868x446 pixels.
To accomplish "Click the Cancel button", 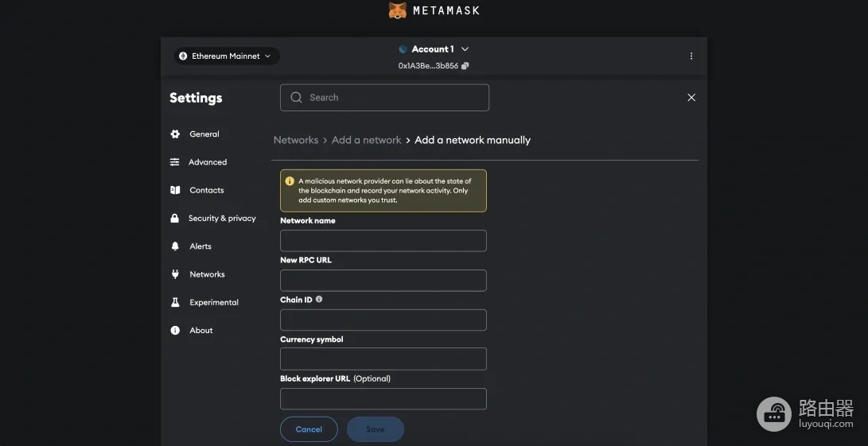I will 309,429.
